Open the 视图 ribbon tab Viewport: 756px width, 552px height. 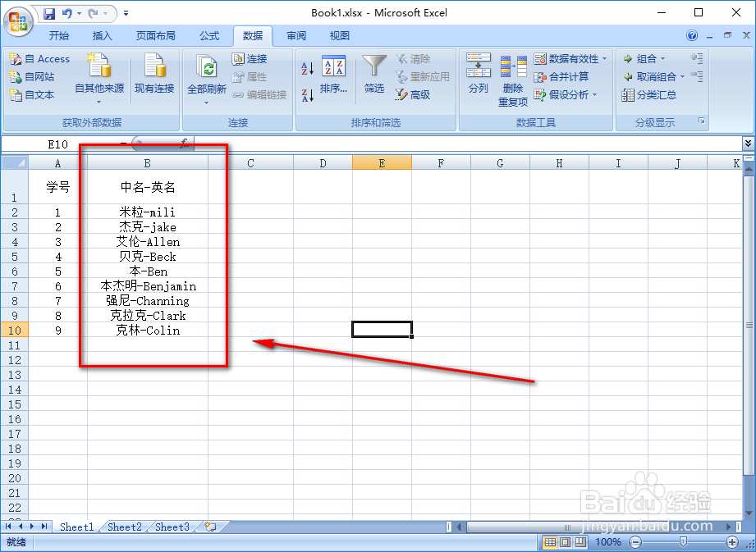[x=340, y=35]
